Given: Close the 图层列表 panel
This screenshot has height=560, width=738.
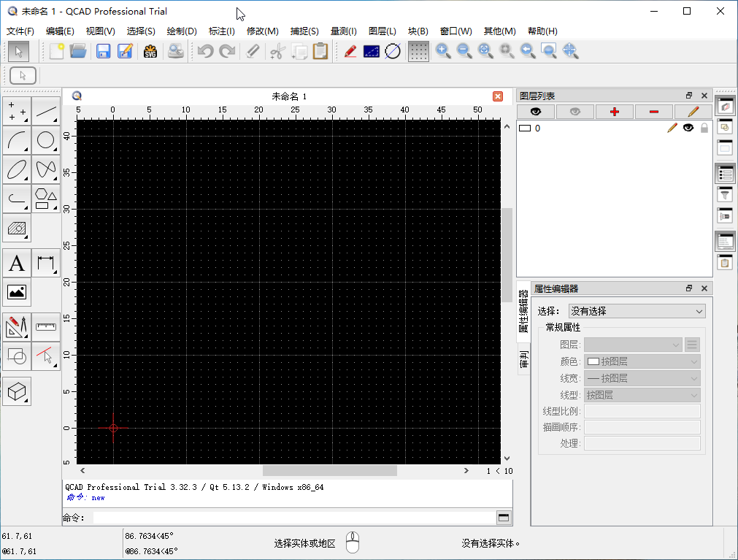Looking at the screenshot, I should click(704, 96).
